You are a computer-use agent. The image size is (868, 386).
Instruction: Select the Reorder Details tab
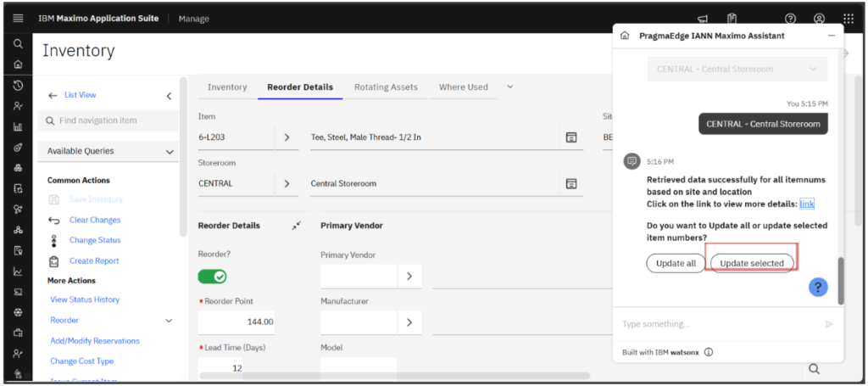point(300,87)
